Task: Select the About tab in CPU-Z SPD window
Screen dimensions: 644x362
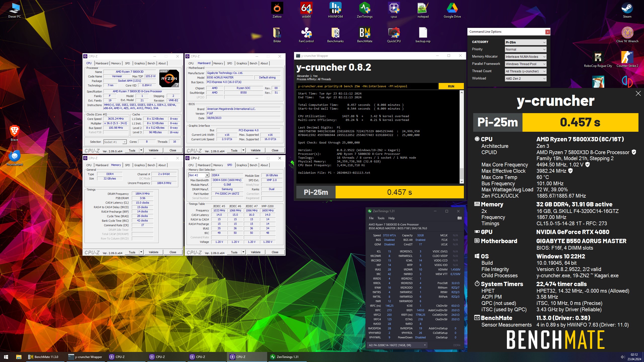Action: click(264, 165)
